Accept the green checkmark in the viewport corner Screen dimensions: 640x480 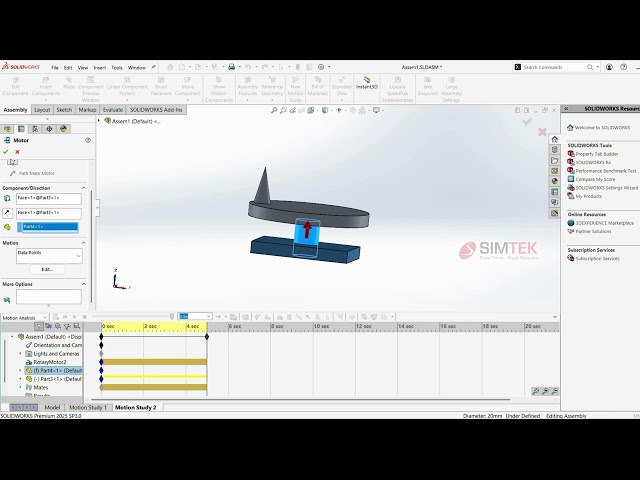(x=527, y=122)
